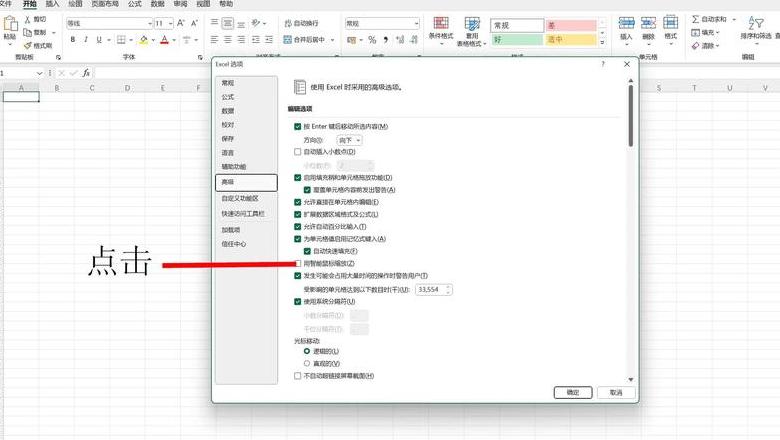This screenshot has width=780, height=440.
Task: Click the Insert cells (插入) icon
Action: point(626,23)
